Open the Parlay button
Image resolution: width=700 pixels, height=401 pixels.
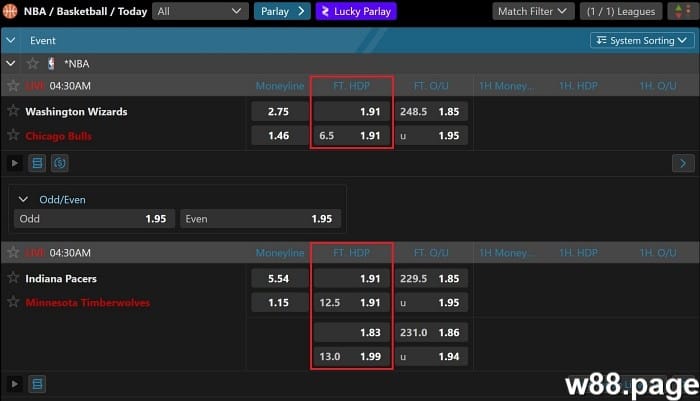[282, 11]
